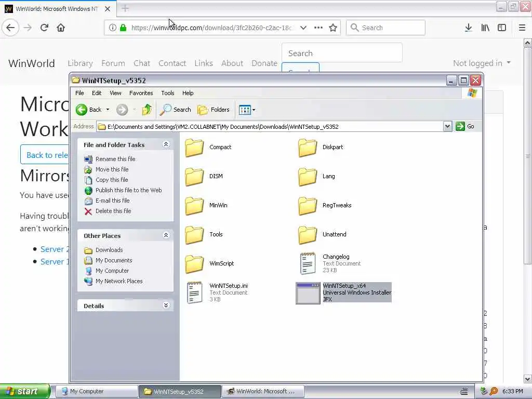The height and width of the screenshot is (399, 532).
Task: Click Firefox back arrow
Action: click(x=10, y=28)
